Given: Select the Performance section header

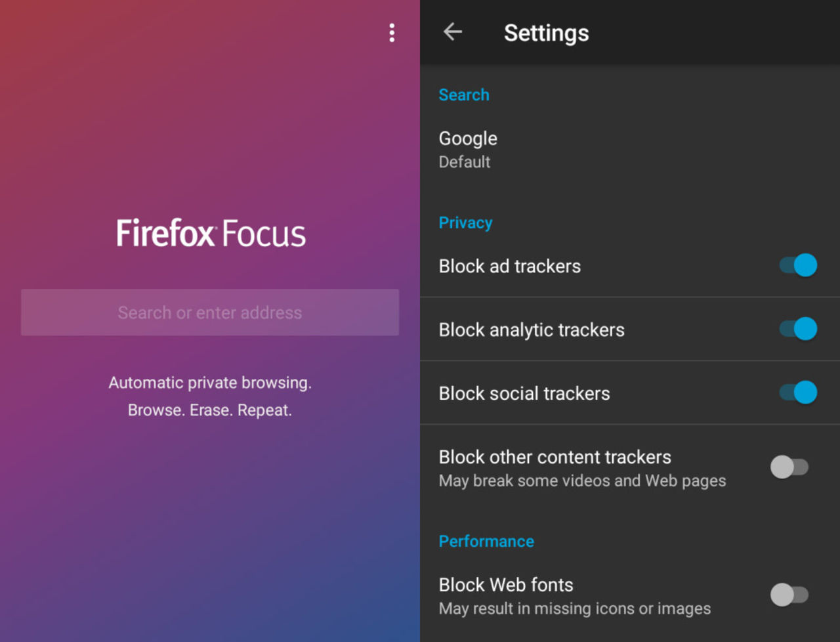Looking at the screenshot, I should click(486, 541).
